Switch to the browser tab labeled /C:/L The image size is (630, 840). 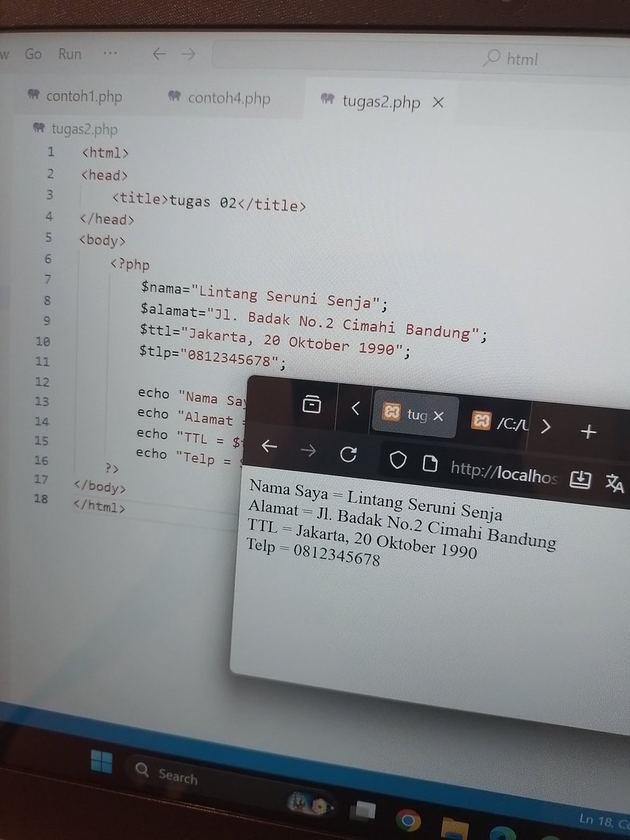click(501, 421)
